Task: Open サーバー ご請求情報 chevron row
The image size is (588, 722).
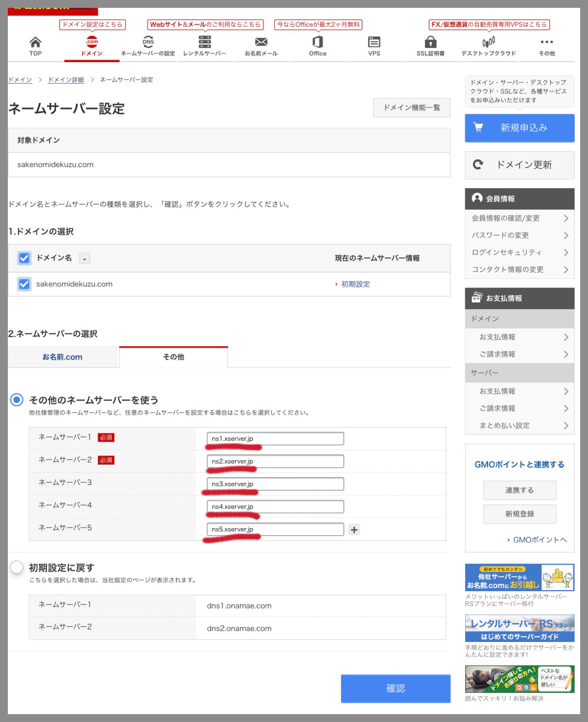Action: click(x=520, y=408)
